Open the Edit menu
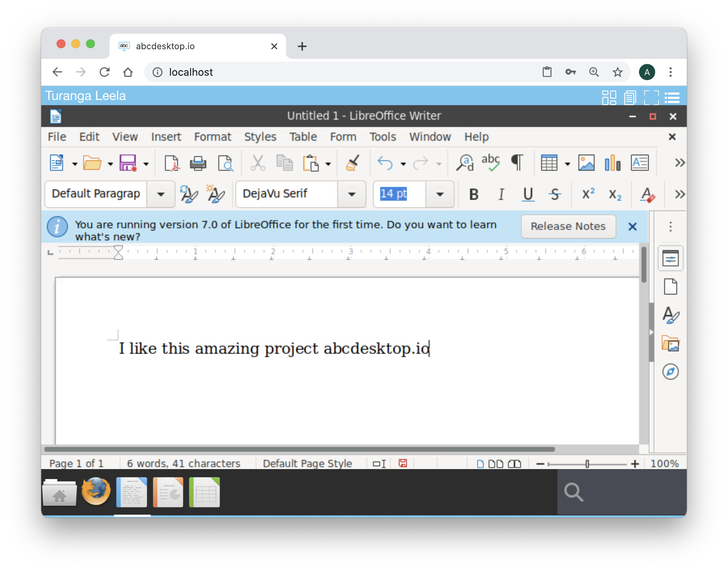Viewport: 728px width, 572px height. [89, 137]
